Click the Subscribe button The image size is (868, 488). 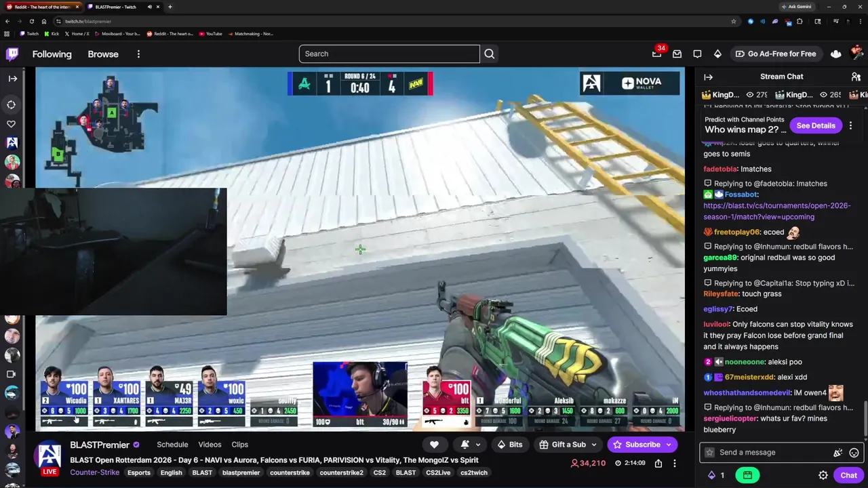point(637,445)
